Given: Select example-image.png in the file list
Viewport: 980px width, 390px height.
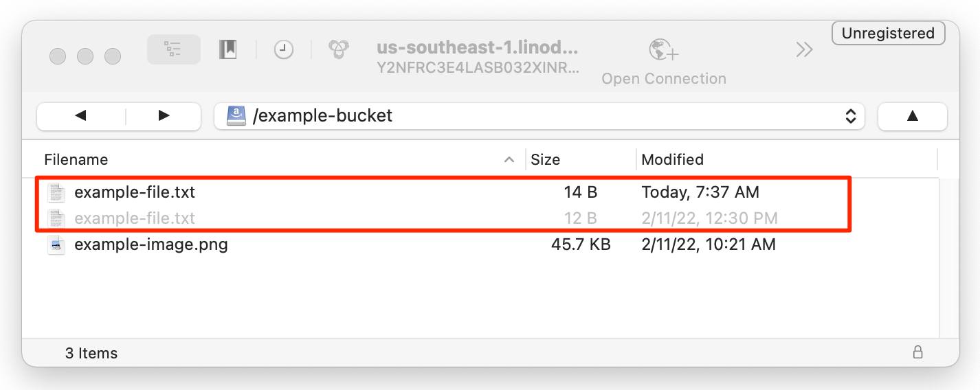Looking at the screenshot, I should 151,244.
